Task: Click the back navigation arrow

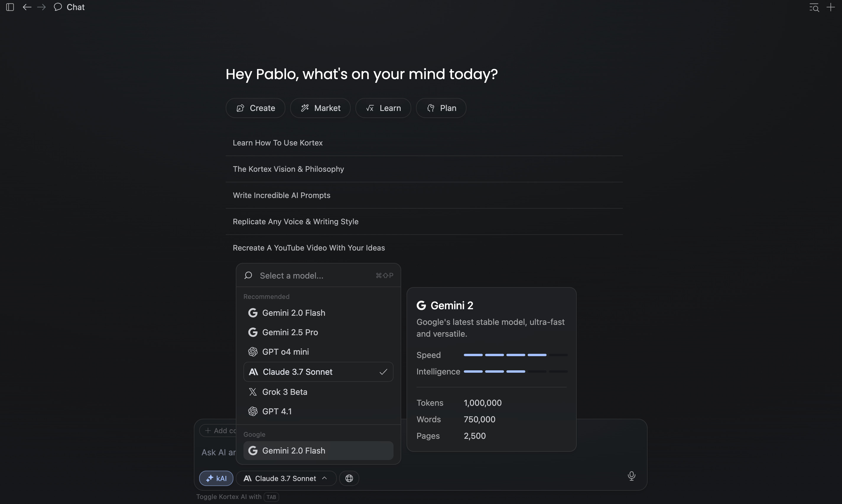Action: [27, 7]
